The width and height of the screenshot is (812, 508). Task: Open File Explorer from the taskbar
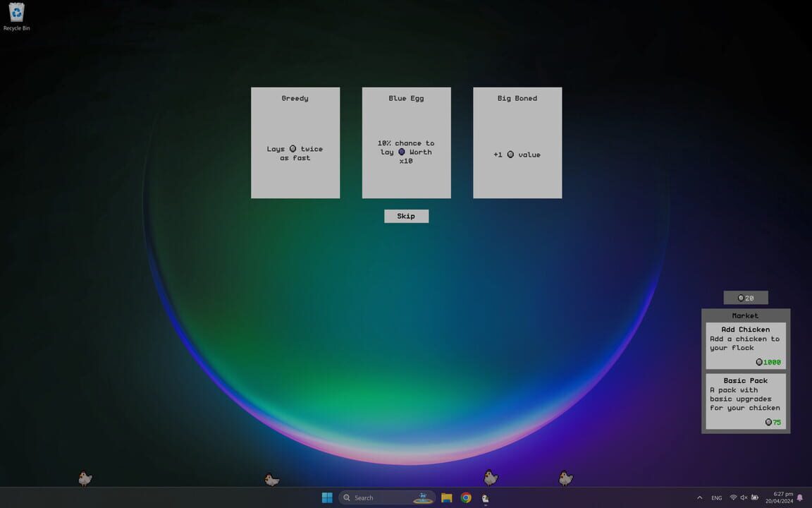point(446,497)
